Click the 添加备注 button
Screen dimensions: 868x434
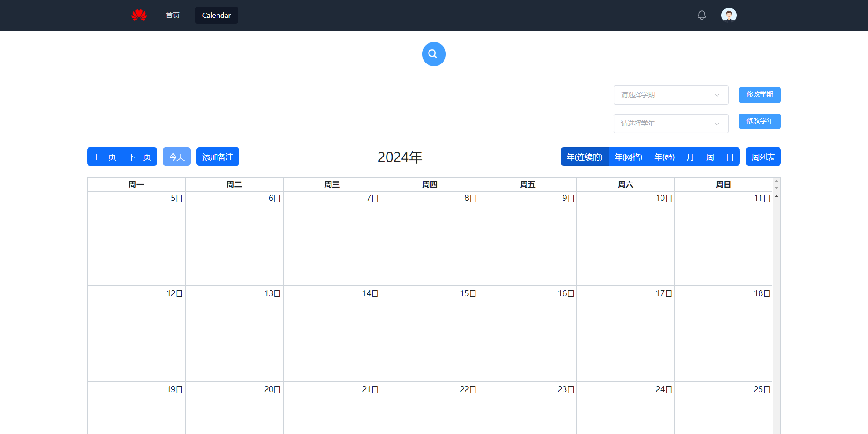218,157
